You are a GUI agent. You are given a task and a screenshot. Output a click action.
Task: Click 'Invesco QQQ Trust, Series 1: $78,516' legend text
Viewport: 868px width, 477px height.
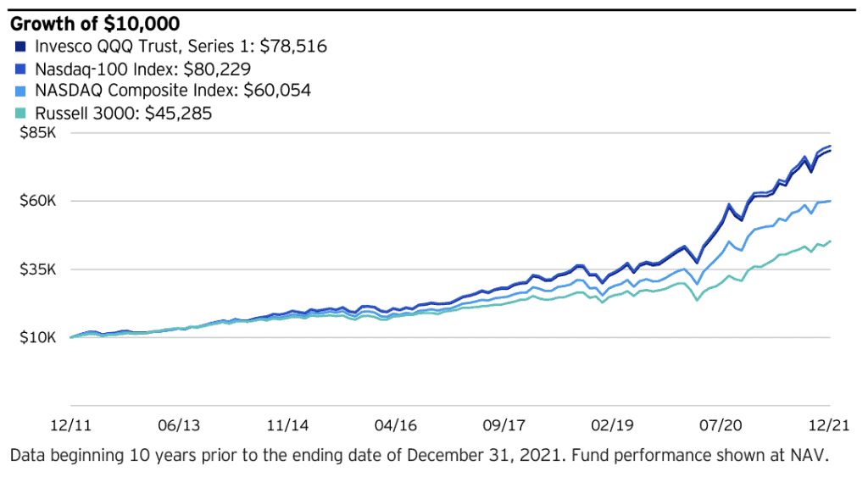click(x=181, y=46)
